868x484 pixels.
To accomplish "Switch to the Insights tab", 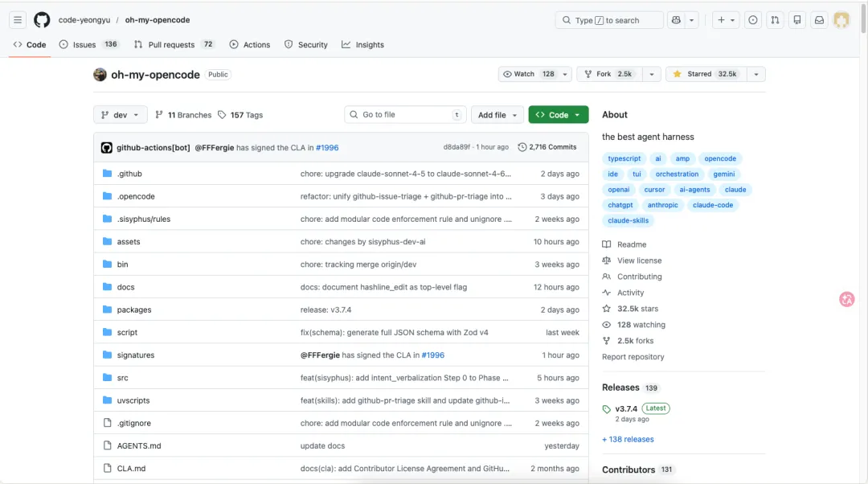I will coord(362,44).
